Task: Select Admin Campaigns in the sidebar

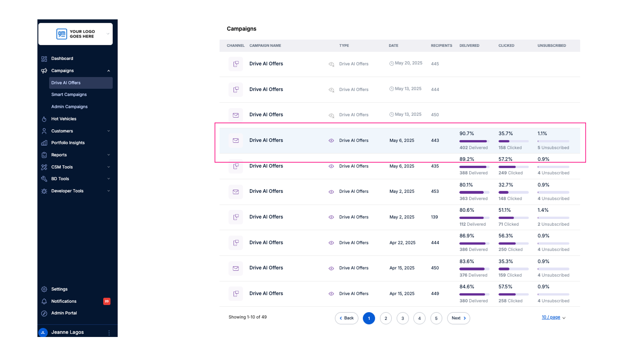Action: tap(69, 107)
